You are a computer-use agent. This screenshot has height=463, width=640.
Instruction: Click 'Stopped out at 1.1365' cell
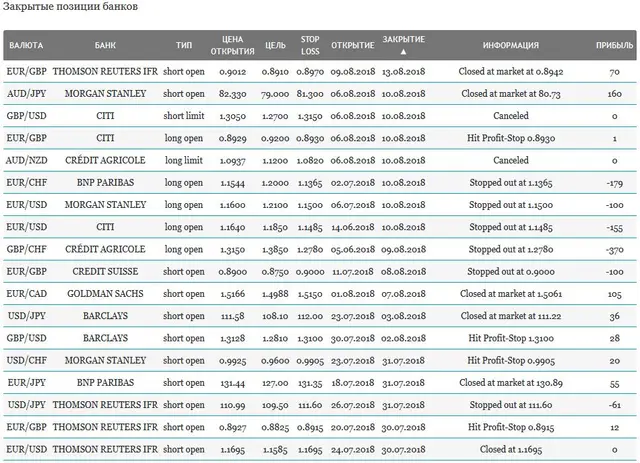click(x=511, y=183)
